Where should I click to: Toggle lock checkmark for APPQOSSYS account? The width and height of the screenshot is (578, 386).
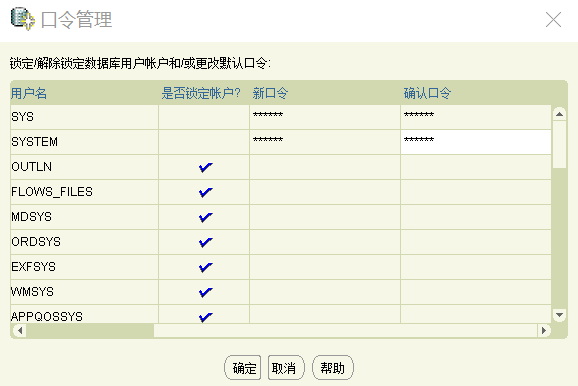click(x=205, y=317)
